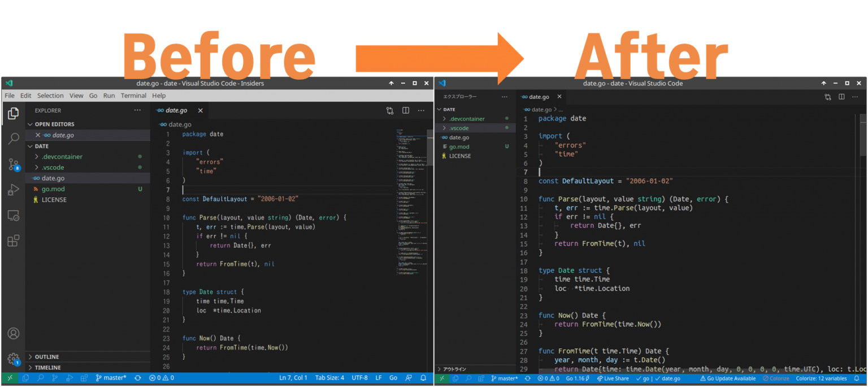Split the editor in the After window

click(841, 97)
